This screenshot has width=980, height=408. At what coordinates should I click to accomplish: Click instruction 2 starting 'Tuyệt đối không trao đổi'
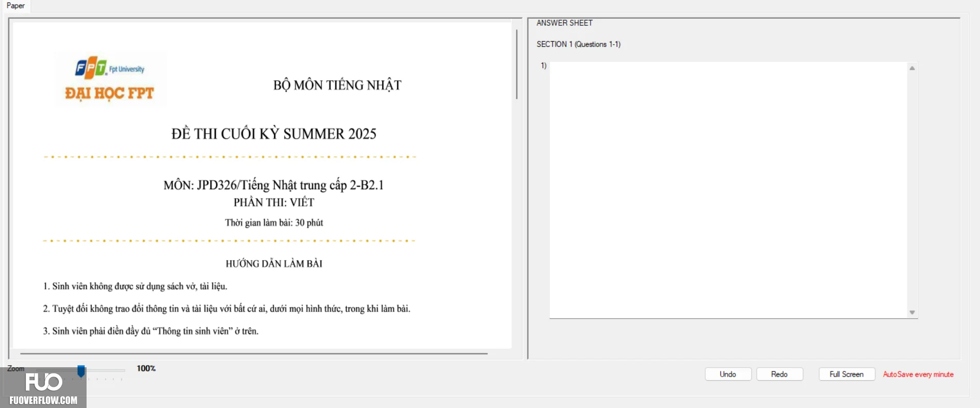click(x=227, y=309)
